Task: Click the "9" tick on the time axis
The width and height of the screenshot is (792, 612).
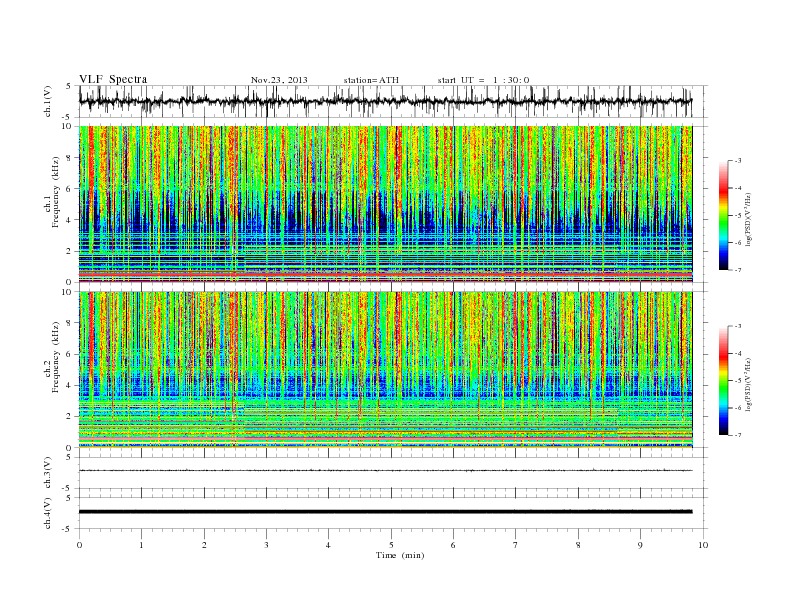Action: [640, 545]
